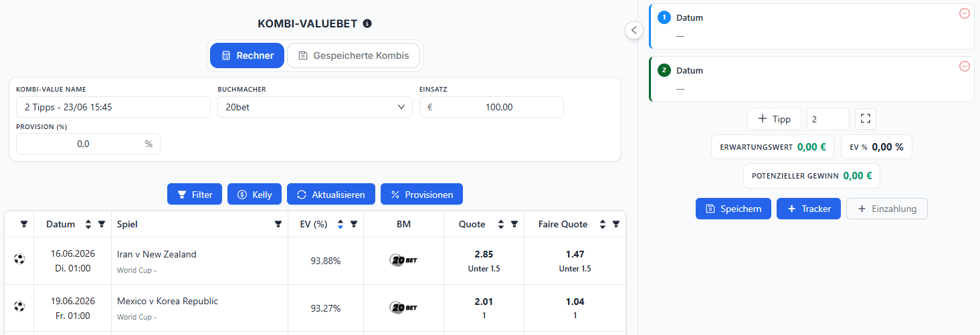Click the Iran v New Zealand match name
The height and width of the screenshot is (335, 980).
click(157, 254)
